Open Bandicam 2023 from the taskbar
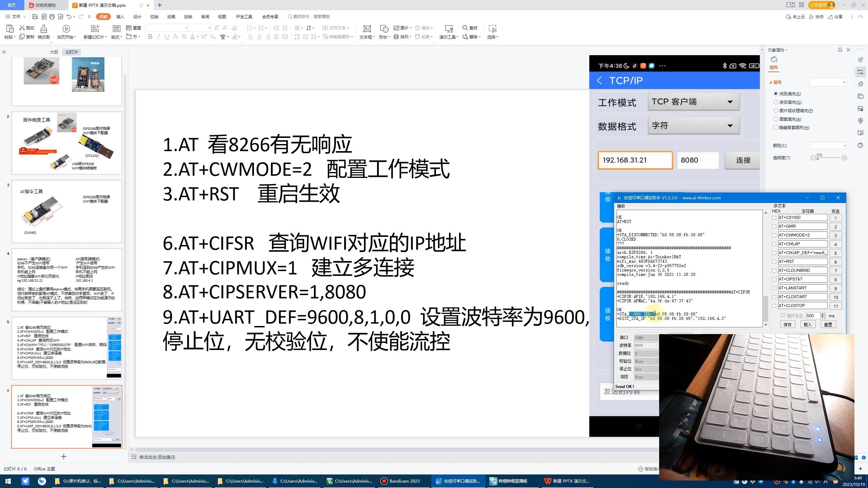The width and height of the screenshot is (868, 488). [400, 481]
